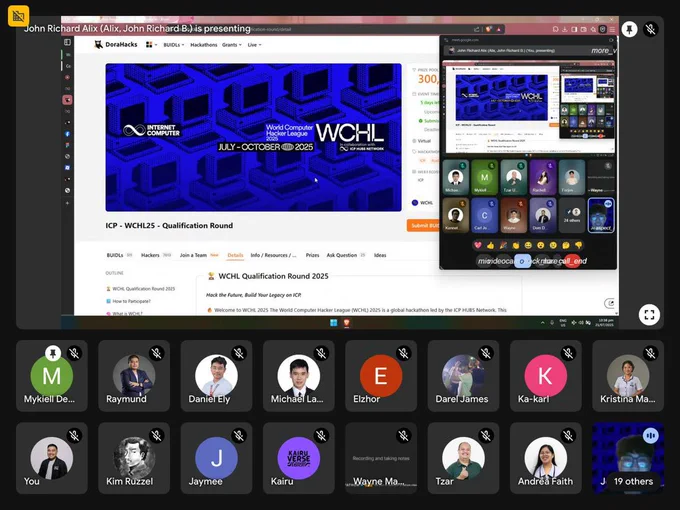The height and width of the screenshot is (510, 680).
Task: Select Michael La... participant tile
Action: [x=299, y=376]
